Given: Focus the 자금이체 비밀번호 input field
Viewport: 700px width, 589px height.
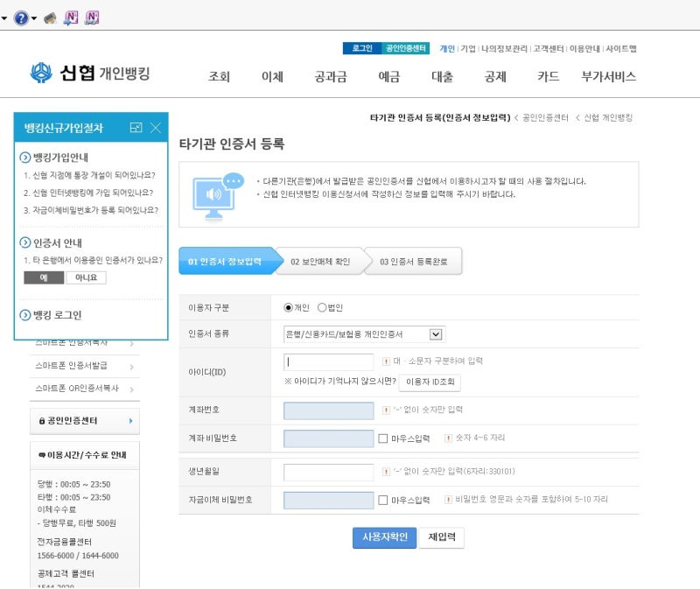Looking at the screenshot, I should pyautogui.click(x=329, y=500).
